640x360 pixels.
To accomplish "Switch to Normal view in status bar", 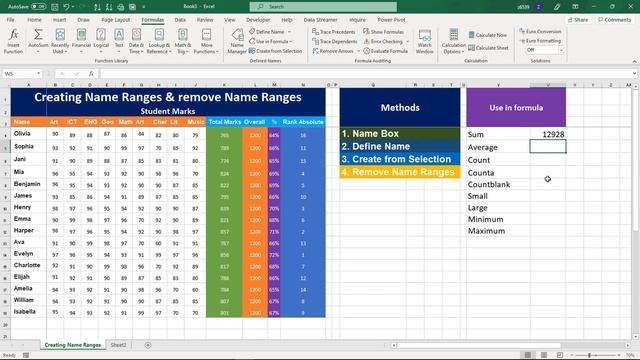I will pyautogui.click(x=528, y=355).
